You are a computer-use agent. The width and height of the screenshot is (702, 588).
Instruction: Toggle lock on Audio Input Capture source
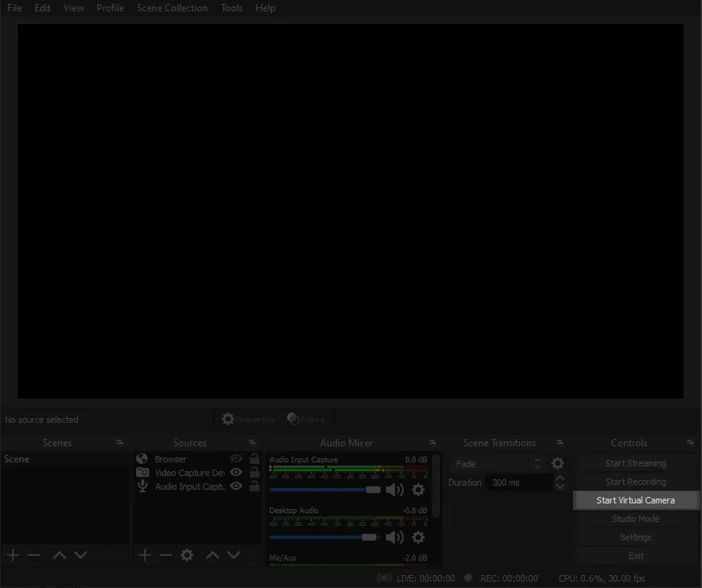(255, 486)
